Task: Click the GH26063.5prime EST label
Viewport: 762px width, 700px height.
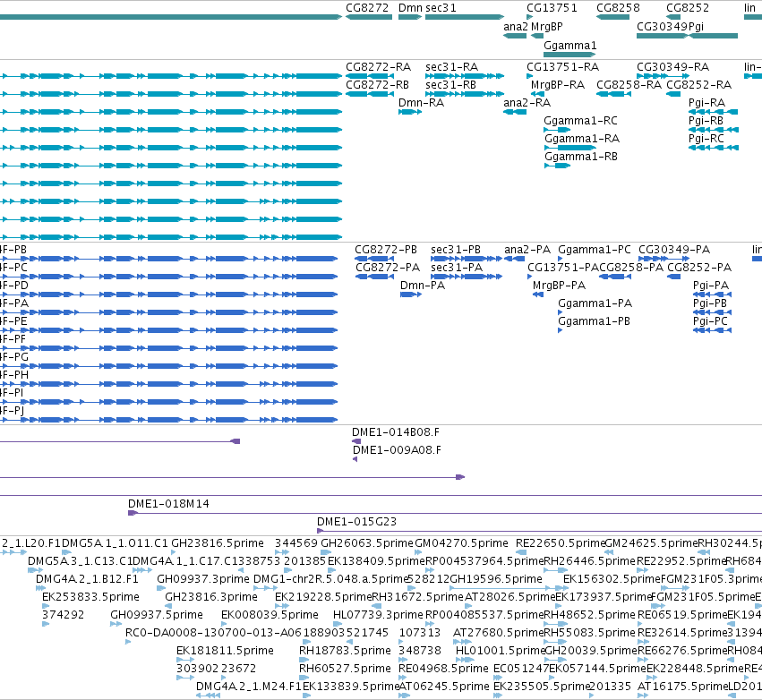Action: point(367,542)
